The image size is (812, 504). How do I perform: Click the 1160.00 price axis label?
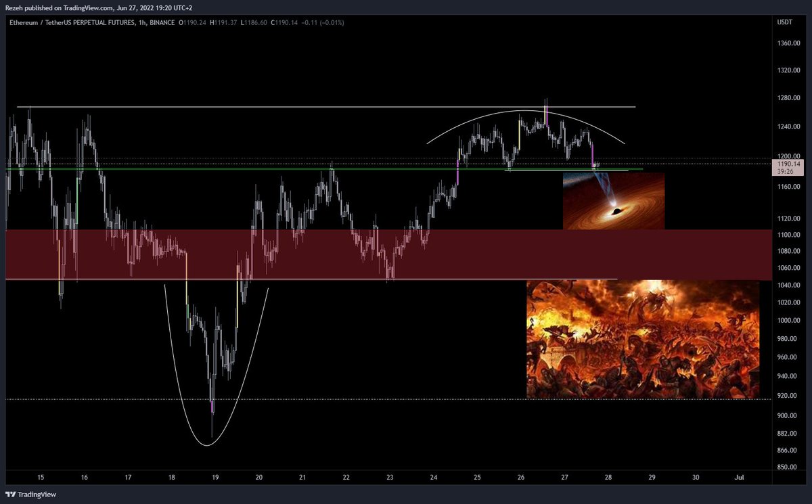tap(789, 187)
